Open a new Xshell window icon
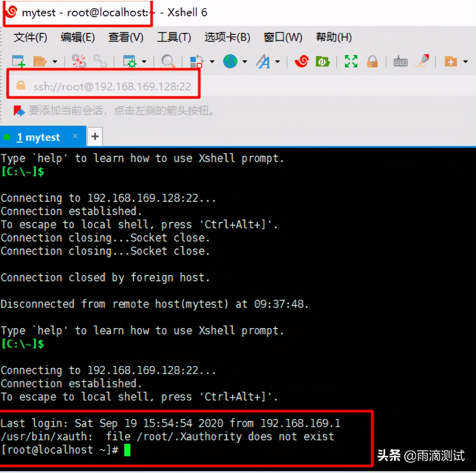476x473 pixels. point(301,61)
